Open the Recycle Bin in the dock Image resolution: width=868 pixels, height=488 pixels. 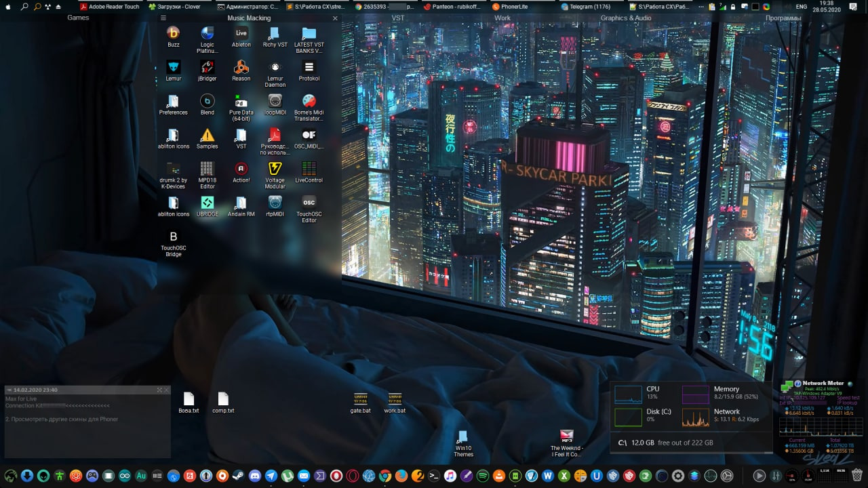point(857,476)
